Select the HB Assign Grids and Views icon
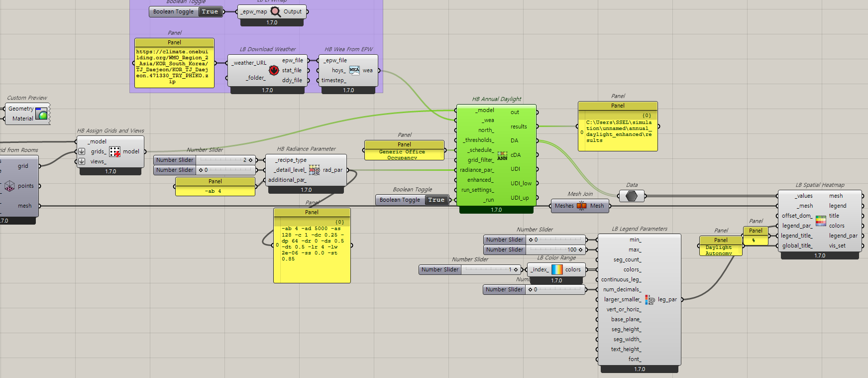868x378 pixels. (114, 151)
